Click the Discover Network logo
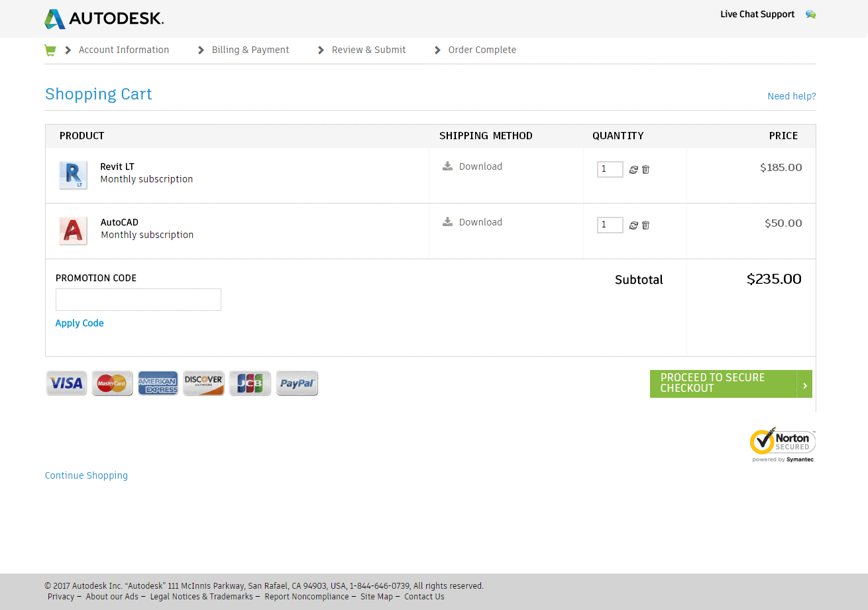 (203, 383)
